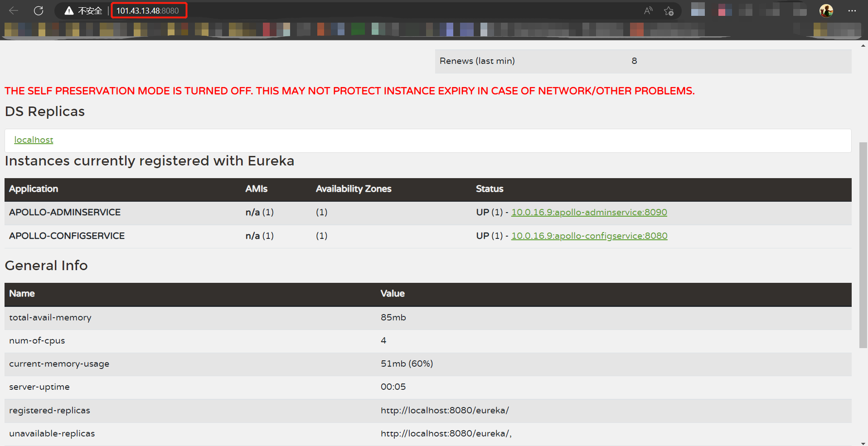Viewport: 868px width, 446px height.
Task: Open the Read Aloud icon in address bar
Action: pos(648,11)
